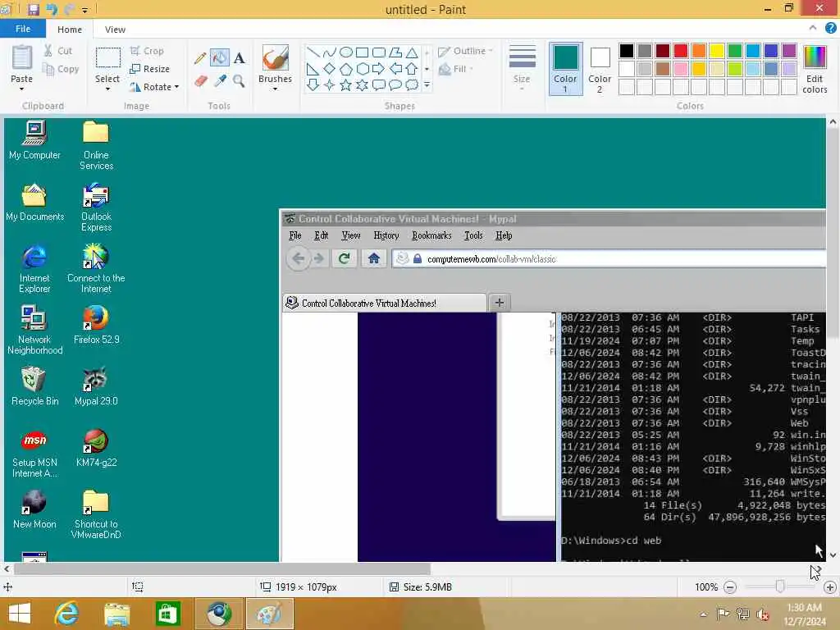This screenshot has width=840, height=630.
Task: Choose the Right triangle shape
Action: pyautogui.click(x=313, y=69)
